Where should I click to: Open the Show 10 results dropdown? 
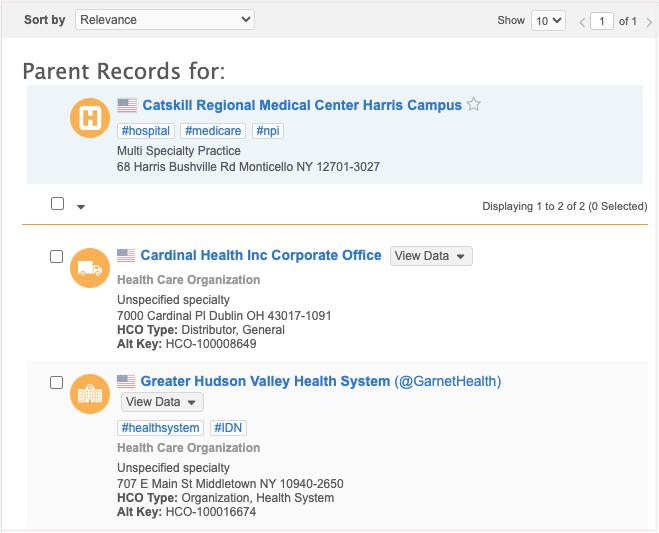(x=548, y=21)
